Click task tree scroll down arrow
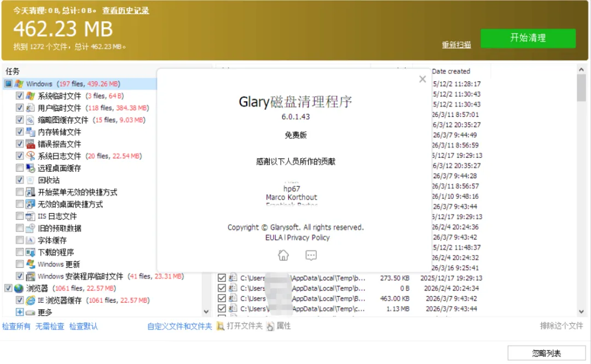The width and height of the screenshot is (591, 364). point(206,312)
